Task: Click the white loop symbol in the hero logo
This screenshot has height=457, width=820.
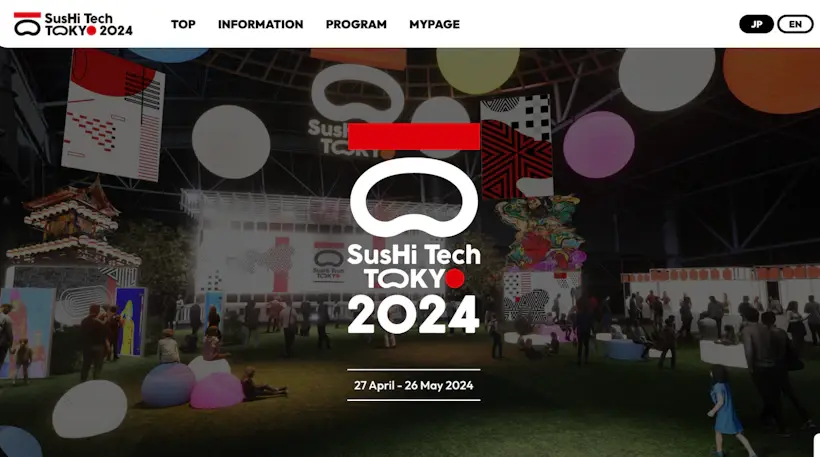Action: click(414, 198)
